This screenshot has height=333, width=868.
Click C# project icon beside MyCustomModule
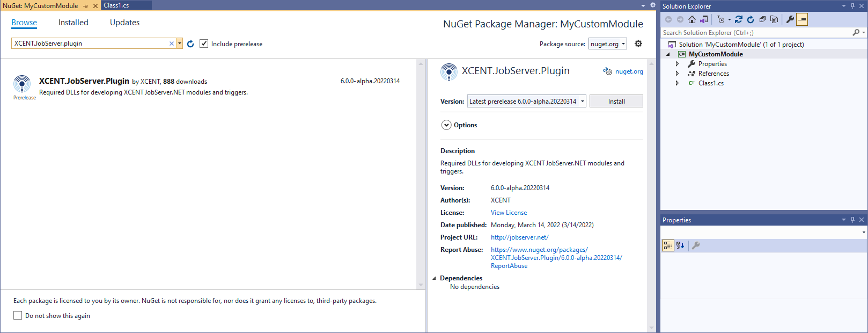coord(682,54)
